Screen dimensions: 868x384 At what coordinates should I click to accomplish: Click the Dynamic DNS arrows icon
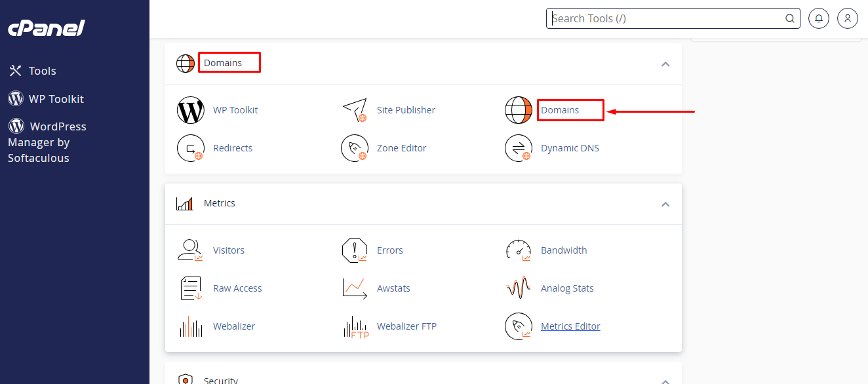pyautogui.click(x=519, y=148)
